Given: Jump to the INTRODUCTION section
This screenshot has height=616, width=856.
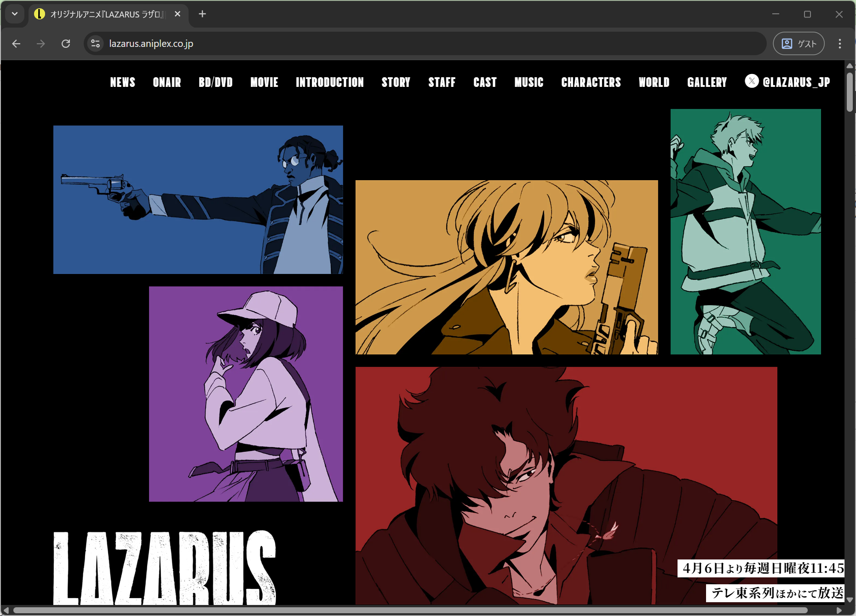Looking at the screenshot, I should [x=330, y=82].
